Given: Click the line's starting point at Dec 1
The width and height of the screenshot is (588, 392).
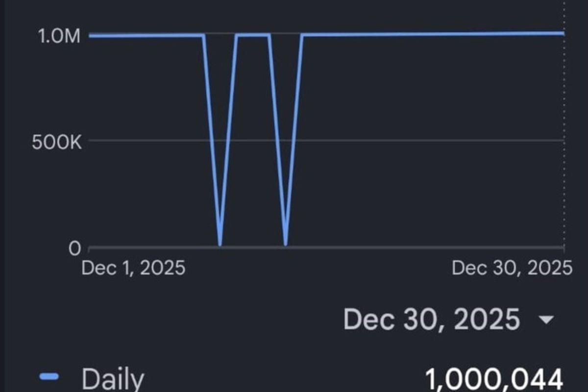Looking at the screenshot, I should pos(91,35).
